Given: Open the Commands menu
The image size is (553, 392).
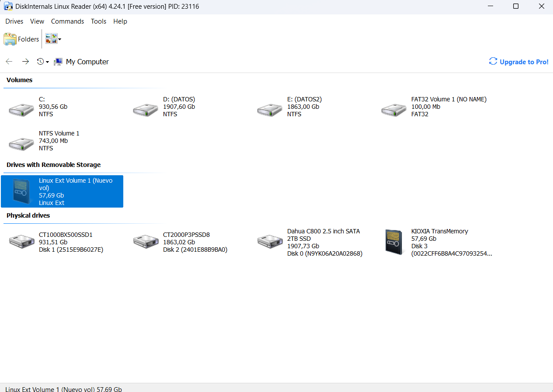Looking at the screenshot, I should [67, 21].
